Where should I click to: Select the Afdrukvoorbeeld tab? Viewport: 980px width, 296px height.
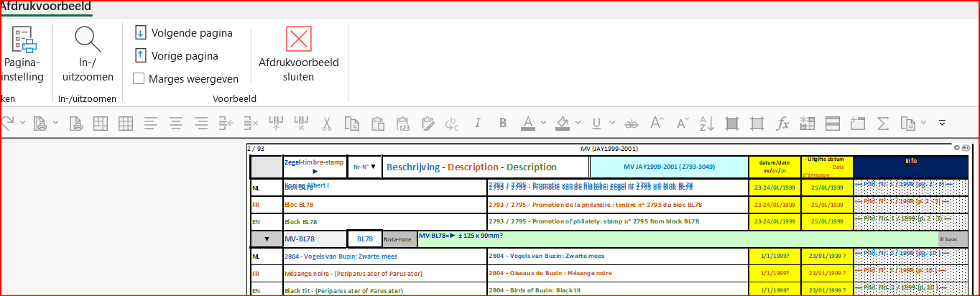click(45, 6)
